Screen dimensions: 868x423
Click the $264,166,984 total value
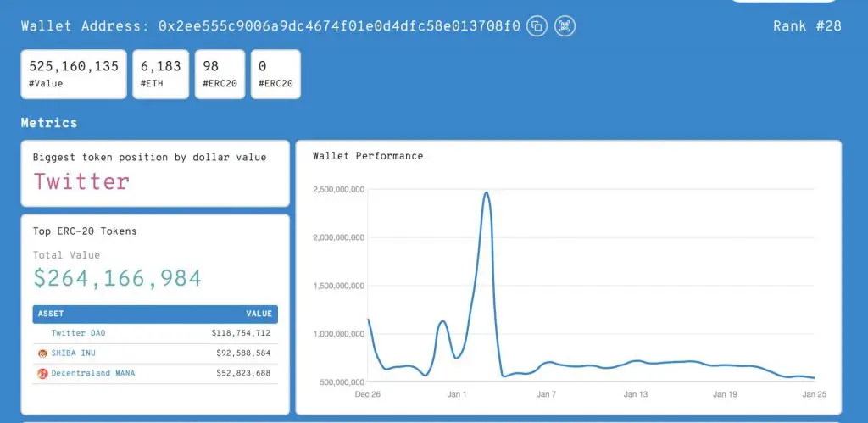click(117, 278)
